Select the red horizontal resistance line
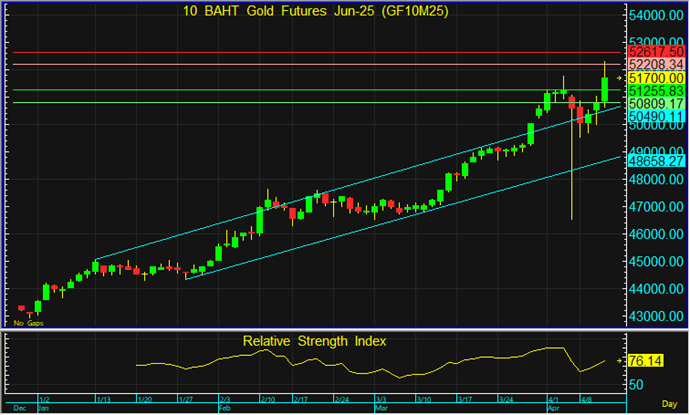 tap(300, 51)
